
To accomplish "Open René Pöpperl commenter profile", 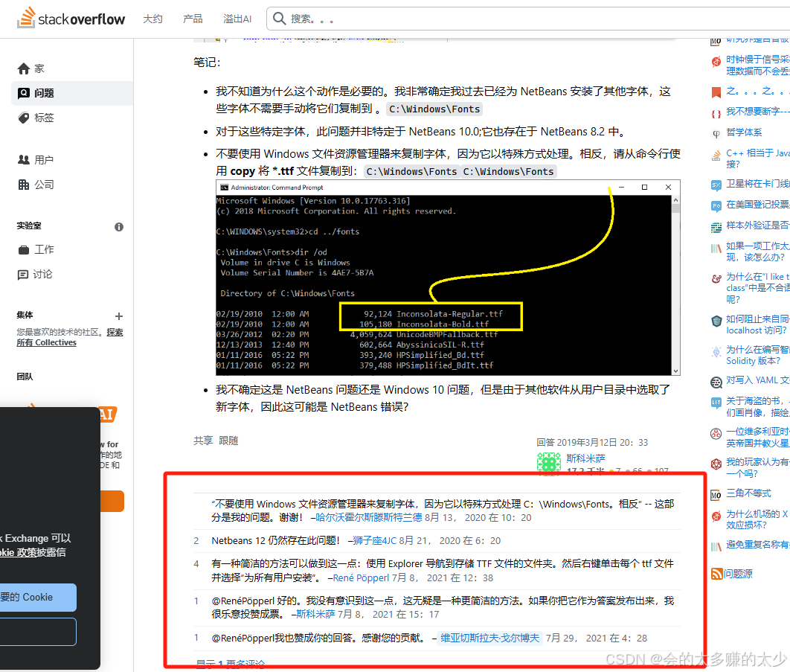I will point(362,578).
